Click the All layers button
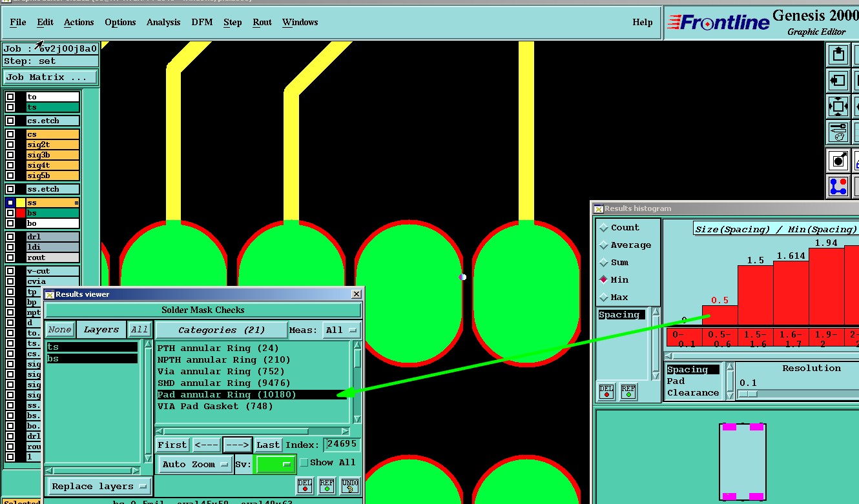The image size is (859, 504). [140, 330]
